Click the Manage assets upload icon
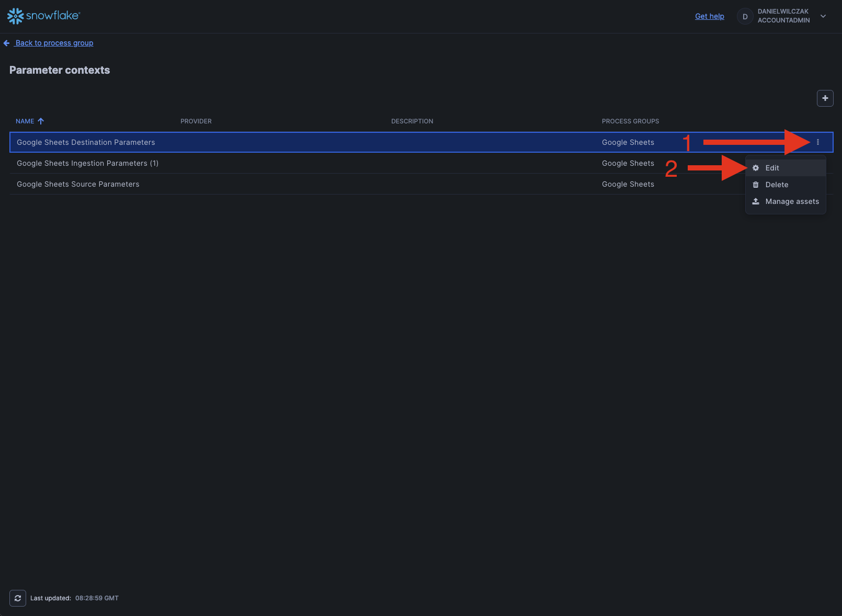842x616 pixels. tap(756, 201)
